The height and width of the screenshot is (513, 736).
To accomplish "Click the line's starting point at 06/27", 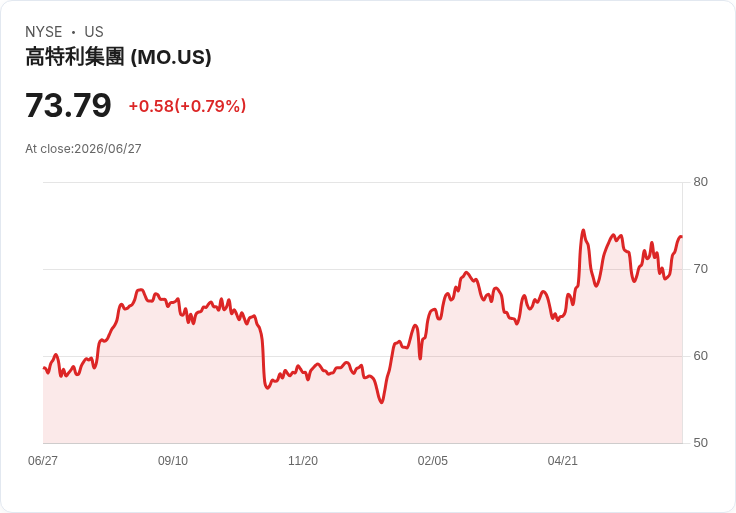I will click(44, 368).
